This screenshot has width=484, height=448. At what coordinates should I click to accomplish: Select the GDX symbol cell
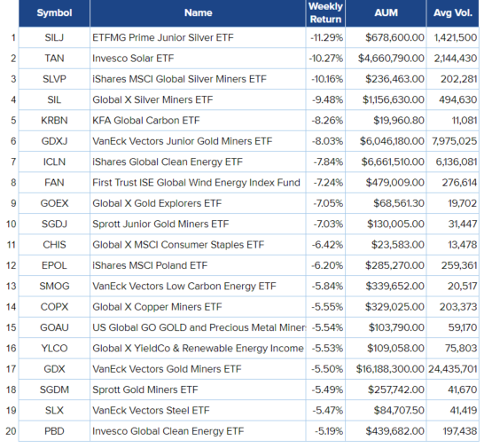tap(54, 368)
